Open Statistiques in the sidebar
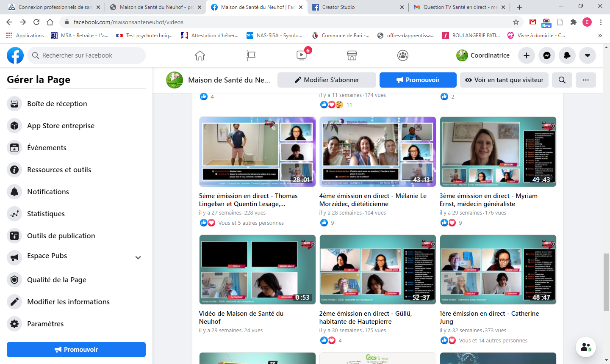The image size is (610, 364). coord(46,214)
